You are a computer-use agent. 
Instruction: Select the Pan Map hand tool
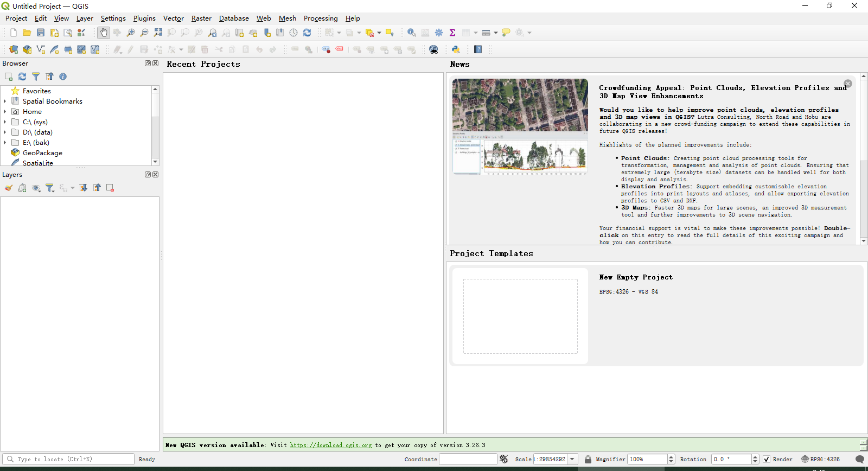[104, 33]
